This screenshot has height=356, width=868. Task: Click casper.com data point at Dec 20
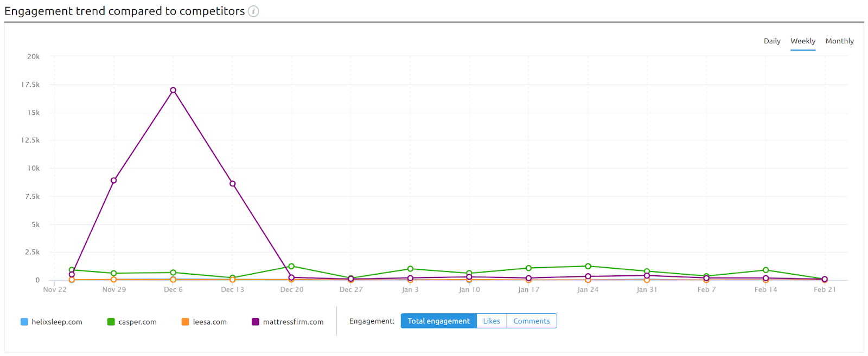tap(291, 266)
